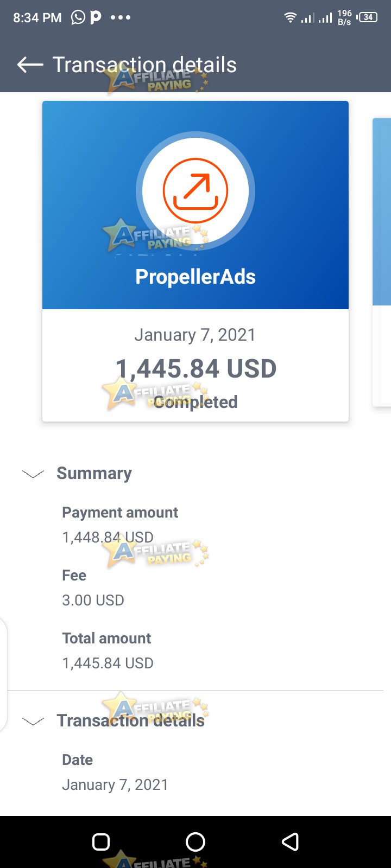Viewport: 391px width, 868px height.
Task: Tap the 1,445.84 USD card amount
Action: point(196,369)
